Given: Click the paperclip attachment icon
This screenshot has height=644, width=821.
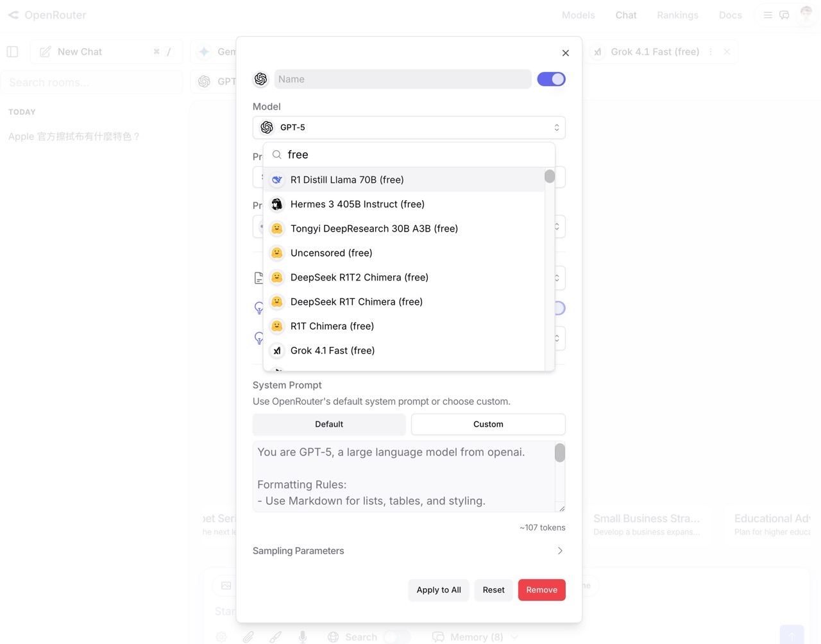Looking at the screenshot, I should (248, 636).
